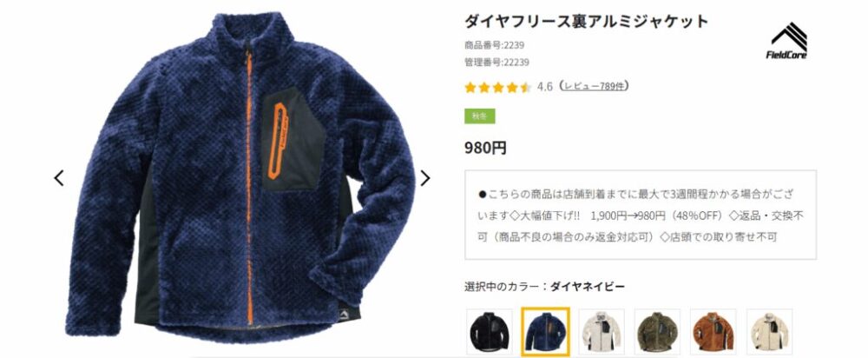
Task: Click the 48%OFF notice box
Action: click(x=641, y=215)
